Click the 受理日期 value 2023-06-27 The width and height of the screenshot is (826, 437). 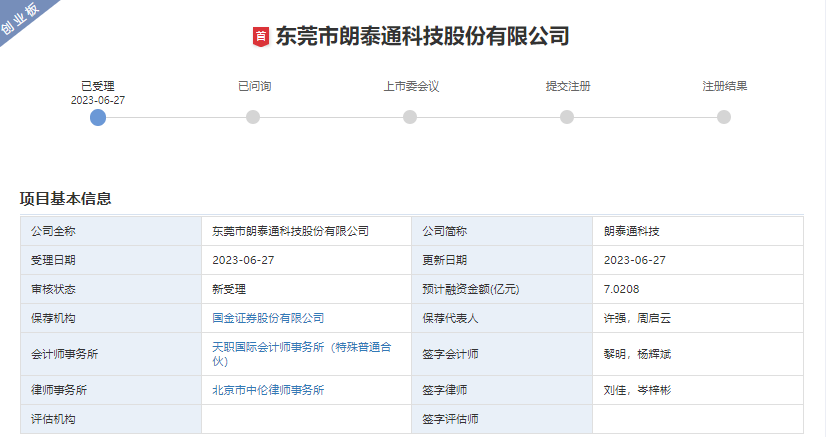click(243, 260)
